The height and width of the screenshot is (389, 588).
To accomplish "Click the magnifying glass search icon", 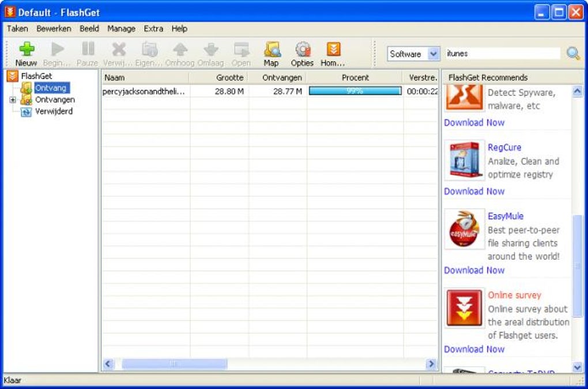I will tap(573, 54).
